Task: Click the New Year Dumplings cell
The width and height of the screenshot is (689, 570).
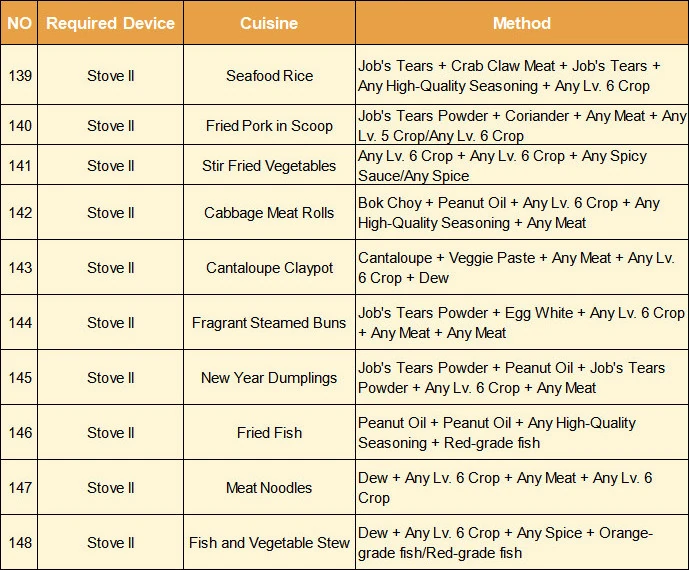Action: (x=269, y=378)
